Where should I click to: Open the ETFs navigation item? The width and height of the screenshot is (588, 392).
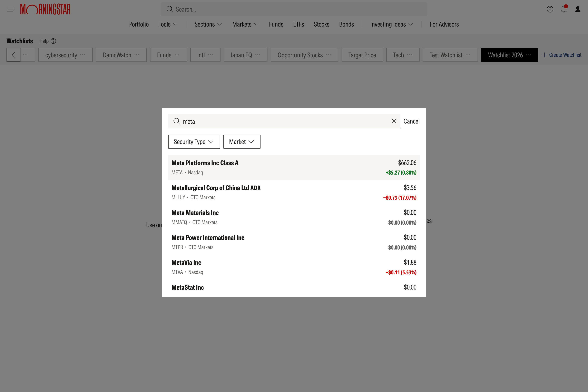click(x=298, y=24)
